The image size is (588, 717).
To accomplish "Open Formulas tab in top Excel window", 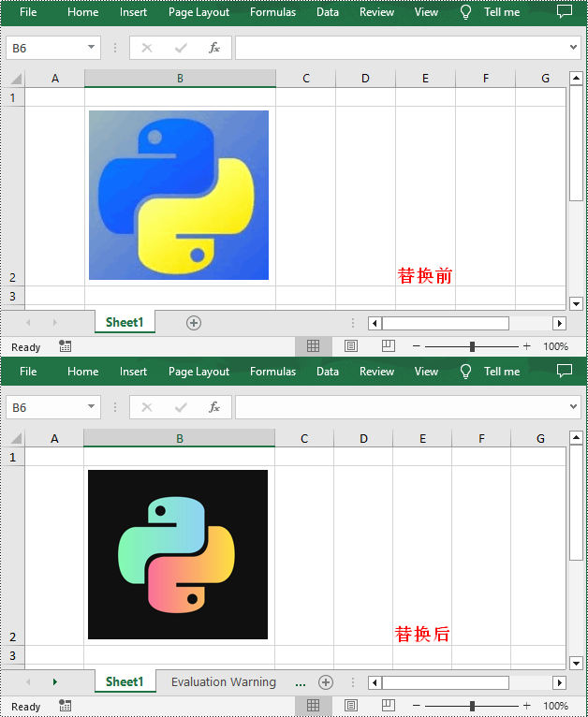I will coord(272,12).
